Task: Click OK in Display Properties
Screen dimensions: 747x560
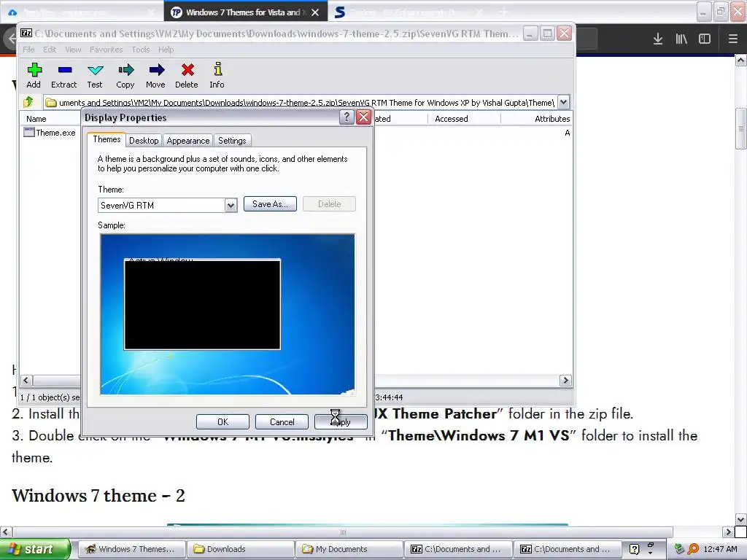Action: [222, 422]
